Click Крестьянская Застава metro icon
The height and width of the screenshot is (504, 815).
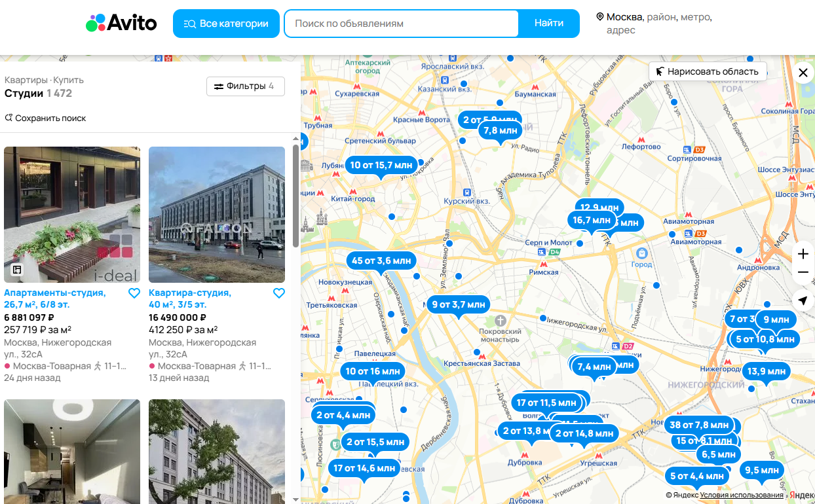(483, 356)
